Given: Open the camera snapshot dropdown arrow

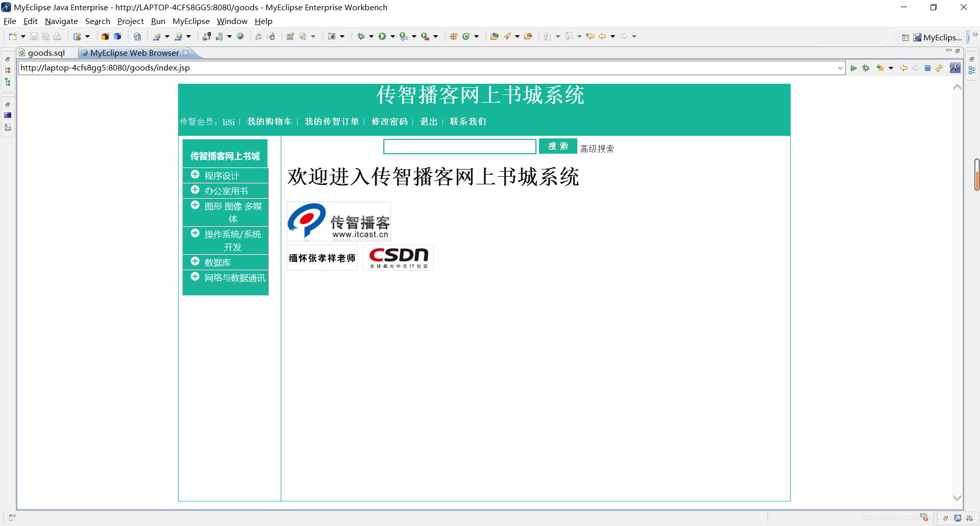Looking at the screenshot, I should tap(342, 36).
